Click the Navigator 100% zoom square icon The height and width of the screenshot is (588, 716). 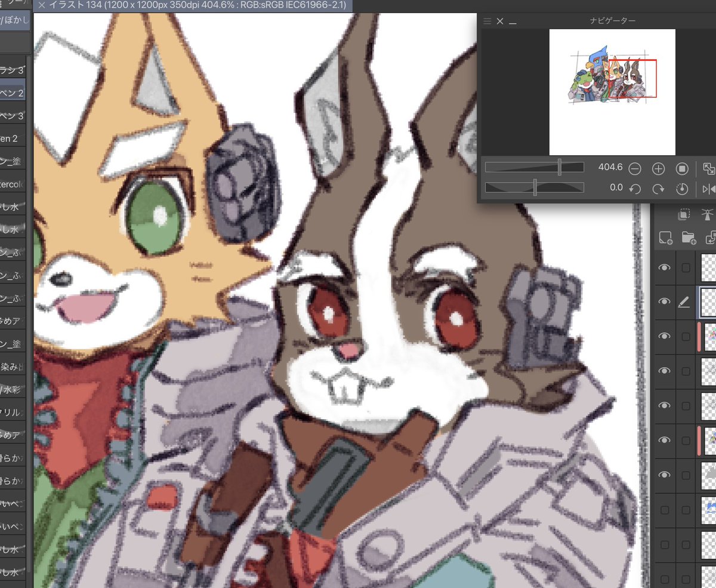(x=682, y=169)
